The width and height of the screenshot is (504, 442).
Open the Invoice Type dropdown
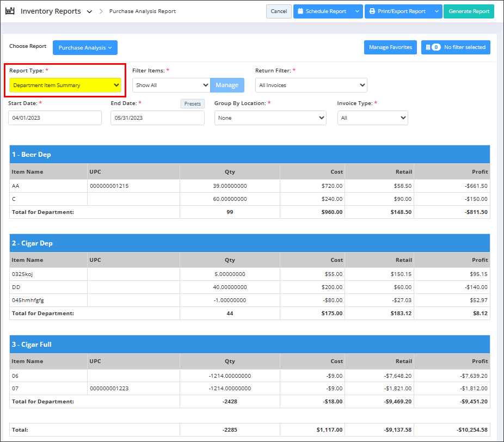pos(372,118)
